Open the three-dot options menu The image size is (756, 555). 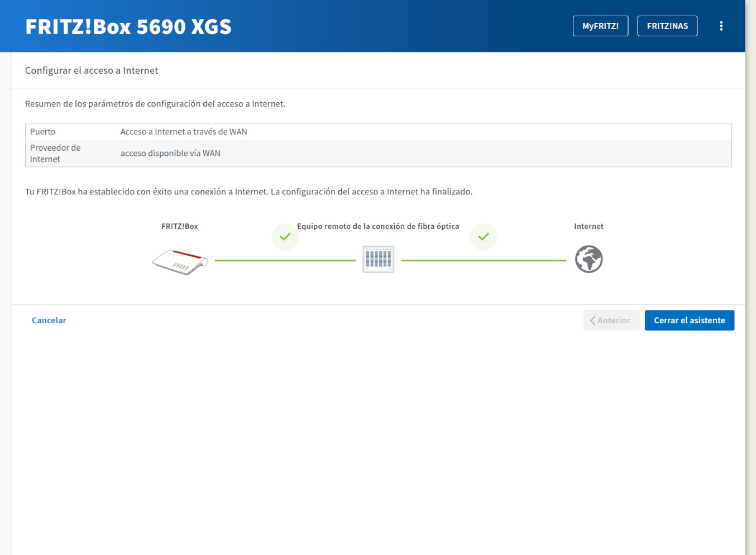[x=721, y=26]
